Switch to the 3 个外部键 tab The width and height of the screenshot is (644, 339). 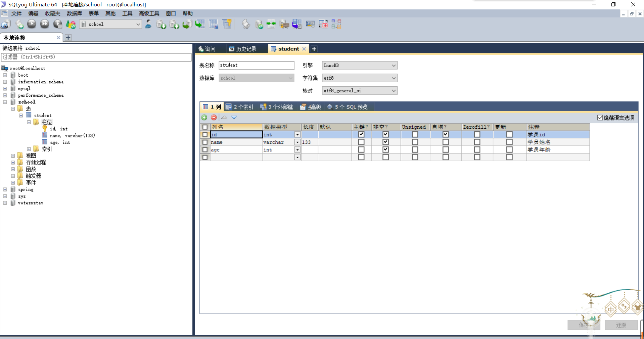(x=277, y=107)
